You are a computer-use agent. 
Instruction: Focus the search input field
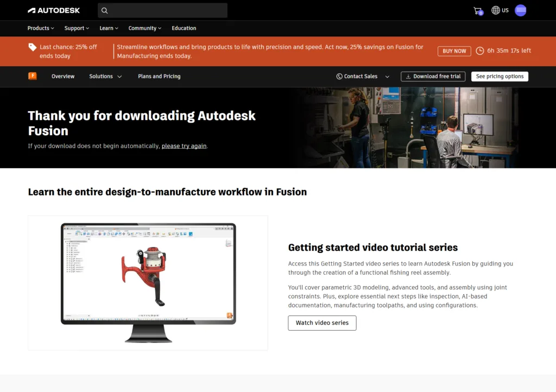(162, 11)
